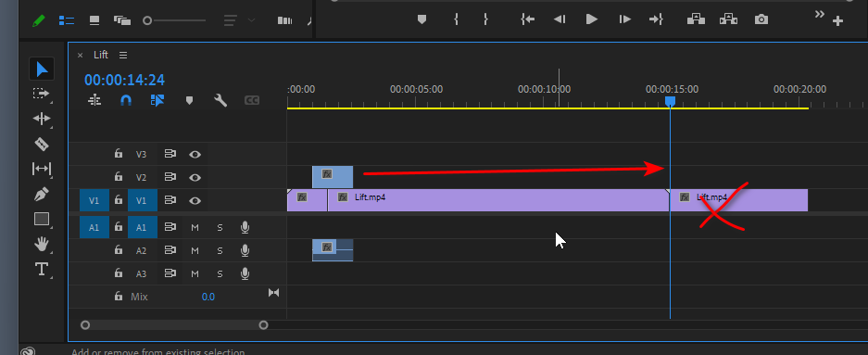
Task: Switch to the Lift sequence tab
Action: (x=101, y=55)
